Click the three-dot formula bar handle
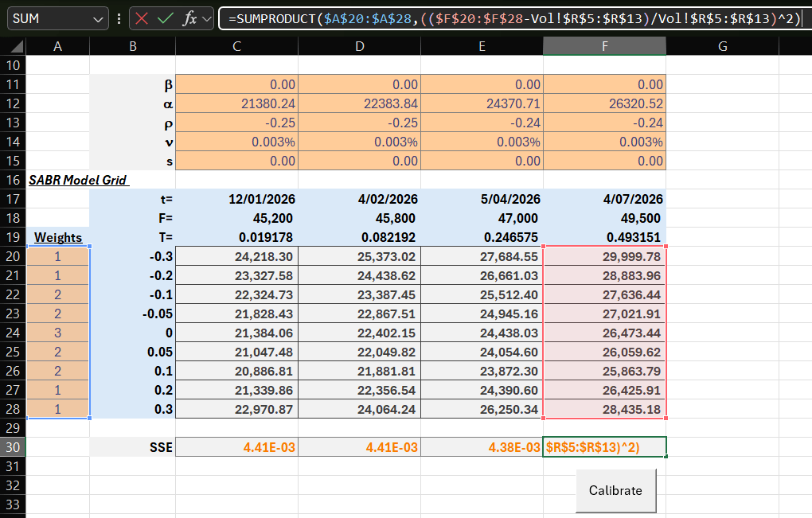 (119, 18)
